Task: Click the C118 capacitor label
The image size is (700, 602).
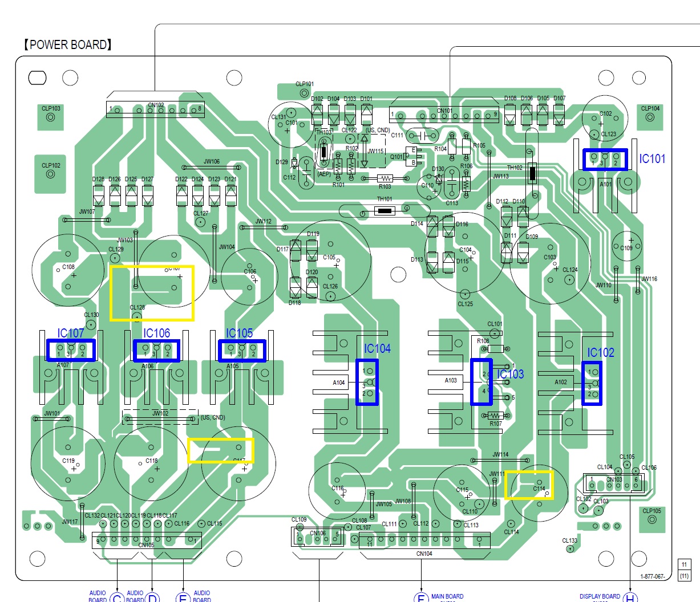Action: pyautogui.click(x=151, y=461)
